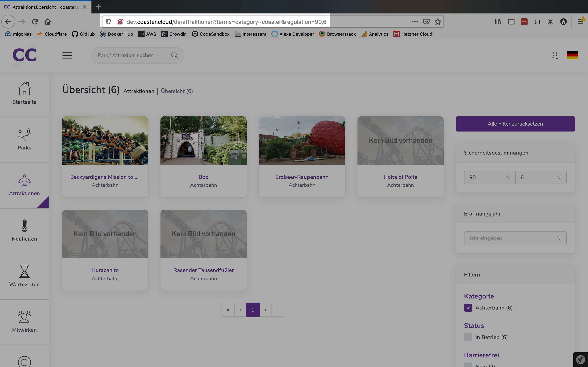Screen dimensions: 588x367
Task: Open Wartezeiten in sidebar navigation
Action: [x=24, y=276]
